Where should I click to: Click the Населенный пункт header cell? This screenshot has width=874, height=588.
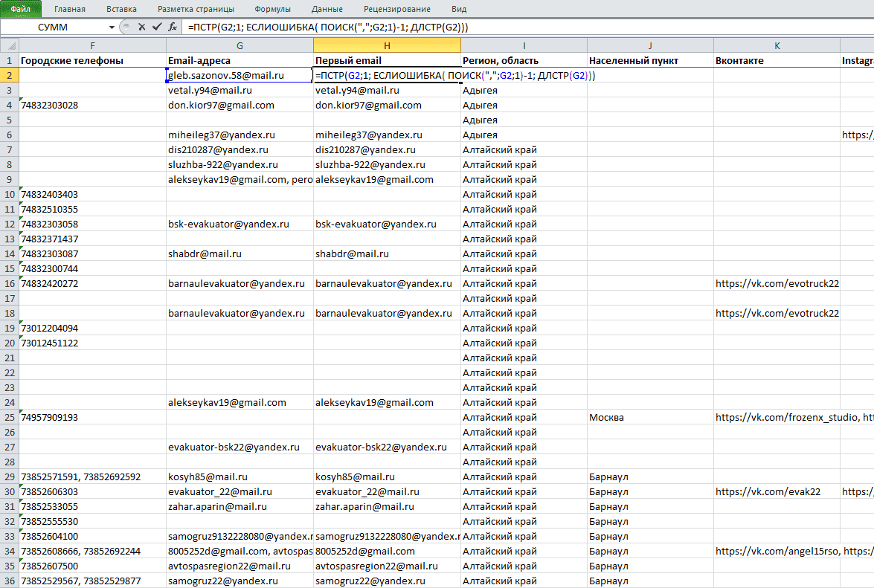pos(650,60)
